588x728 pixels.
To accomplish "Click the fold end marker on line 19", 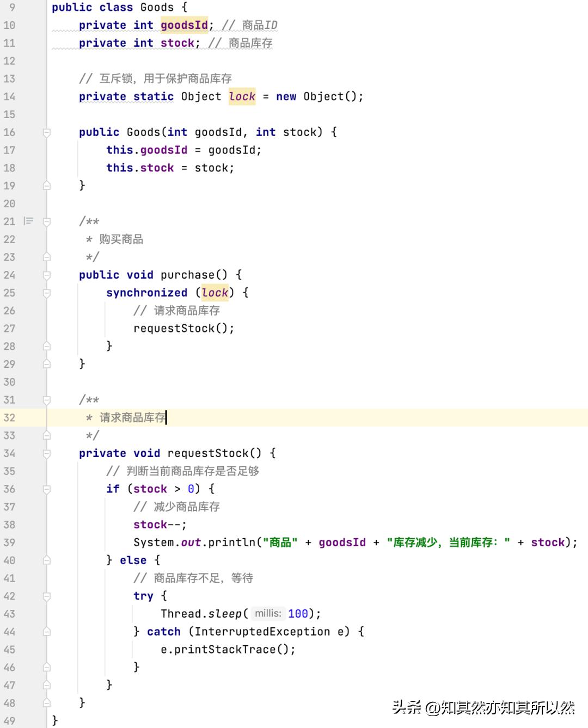I will (47, 186).
